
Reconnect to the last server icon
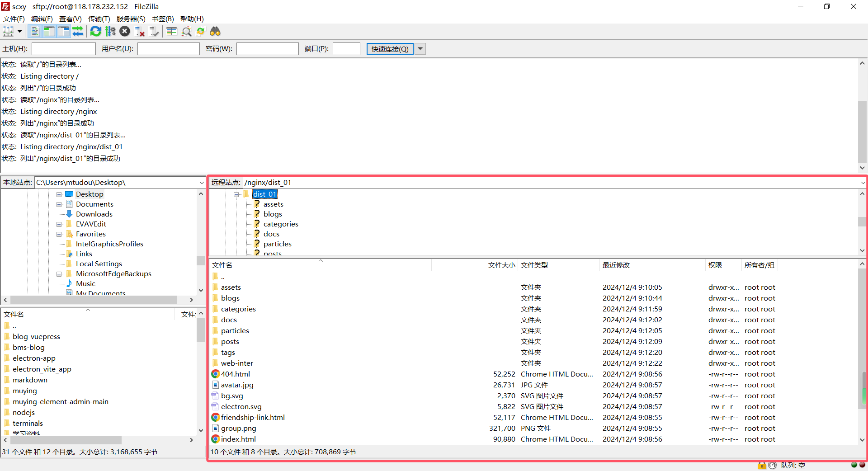[154, 31]
